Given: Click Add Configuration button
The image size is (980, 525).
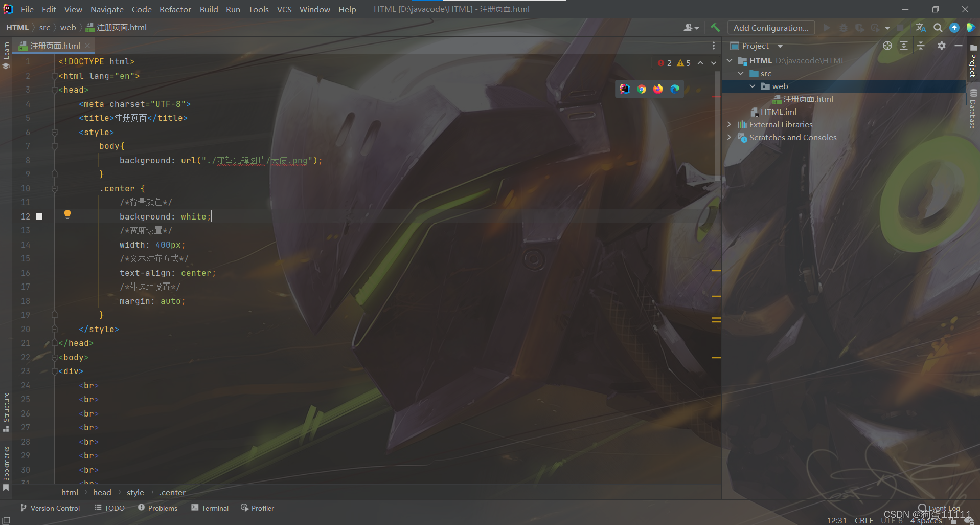Looking at the screenshot, I should tap(771, 28).
